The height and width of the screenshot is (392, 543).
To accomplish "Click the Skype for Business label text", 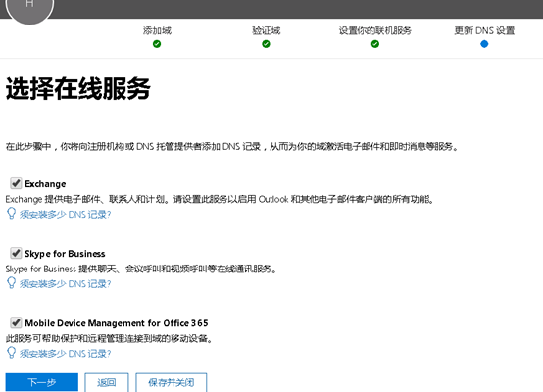I will click(65, 254).
